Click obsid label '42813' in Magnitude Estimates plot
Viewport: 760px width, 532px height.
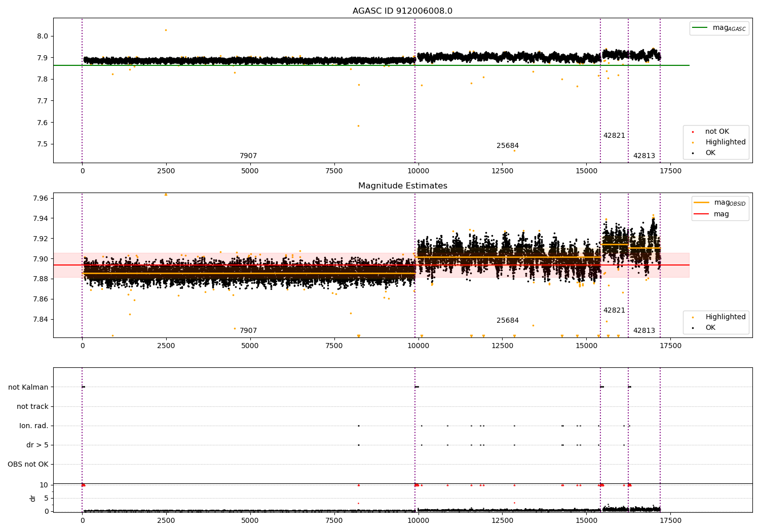coord(644,331)
